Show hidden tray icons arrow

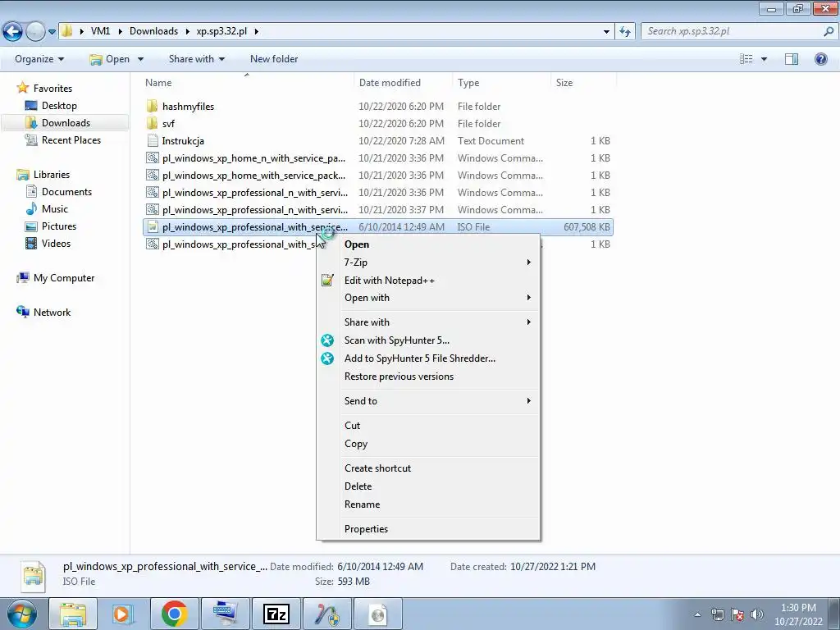coord(697,614)
